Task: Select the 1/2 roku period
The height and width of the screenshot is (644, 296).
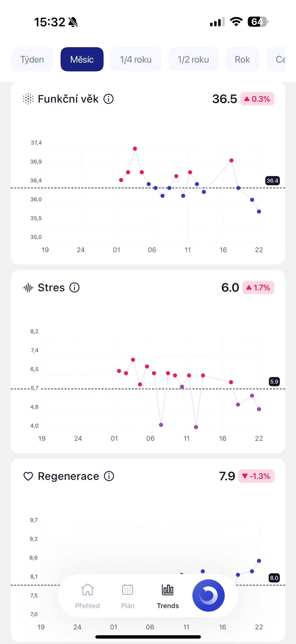Action: tap(193, 59)
